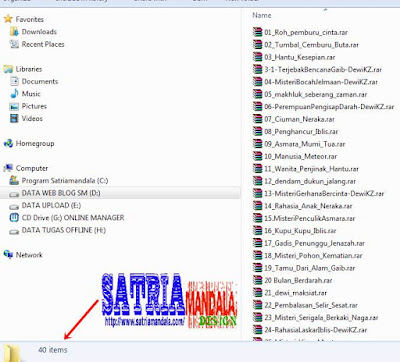Select the CD Drive (G:) ONLINE MANAGER icon
This screenshot has width=400, height=362.
pos(14,218)
